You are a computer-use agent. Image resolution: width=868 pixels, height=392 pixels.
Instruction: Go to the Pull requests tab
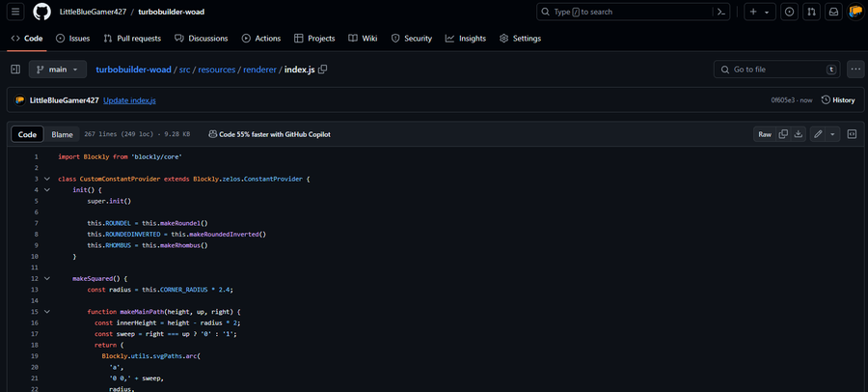point(132,39)
